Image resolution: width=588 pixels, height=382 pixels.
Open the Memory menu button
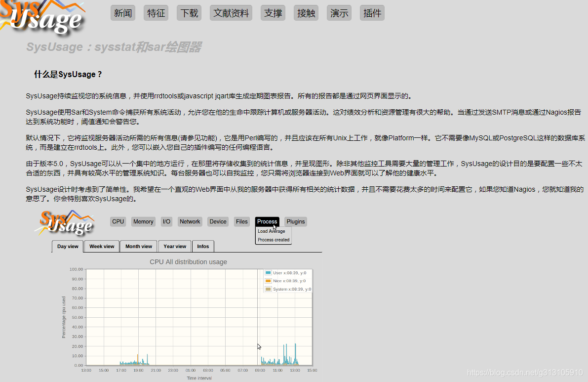[143, 222]
